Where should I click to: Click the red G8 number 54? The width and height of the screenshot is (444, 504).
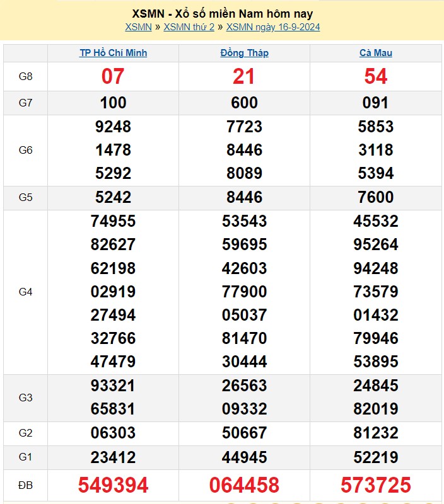click(375, 77)
